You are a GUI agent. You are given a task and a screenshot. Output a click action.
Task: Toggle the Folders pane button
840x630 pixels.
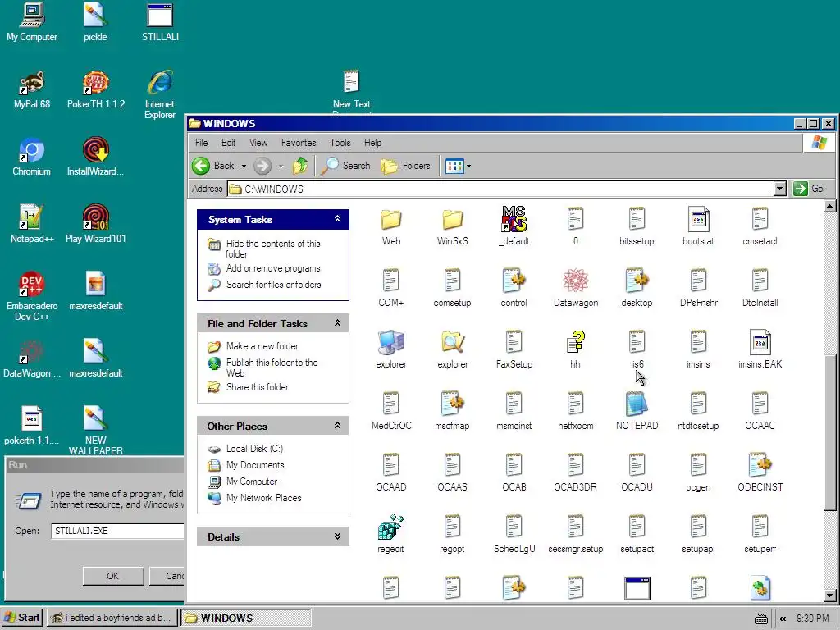click(405, 166)
